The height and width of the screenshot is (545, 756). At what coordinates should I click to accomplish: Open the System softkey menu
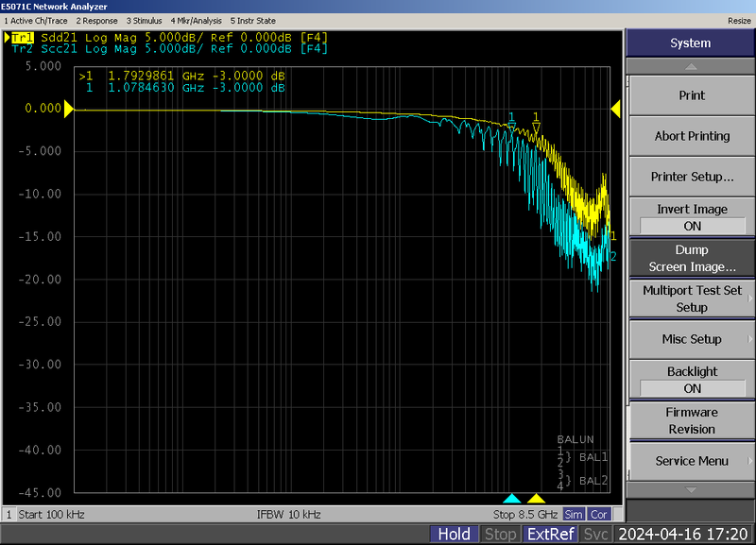[691, 43]
